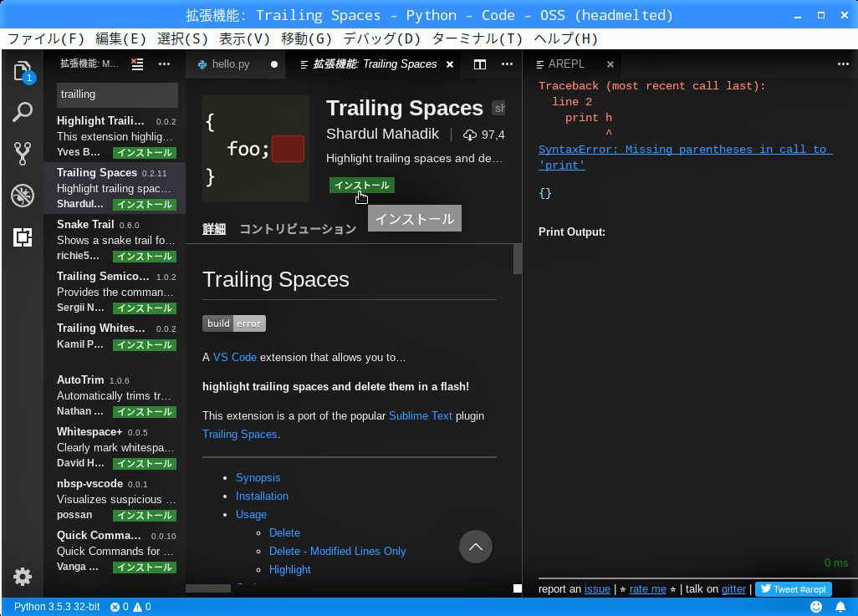
Task: Click the SyntaxError message link in AREPL
Action: point(686,158)
